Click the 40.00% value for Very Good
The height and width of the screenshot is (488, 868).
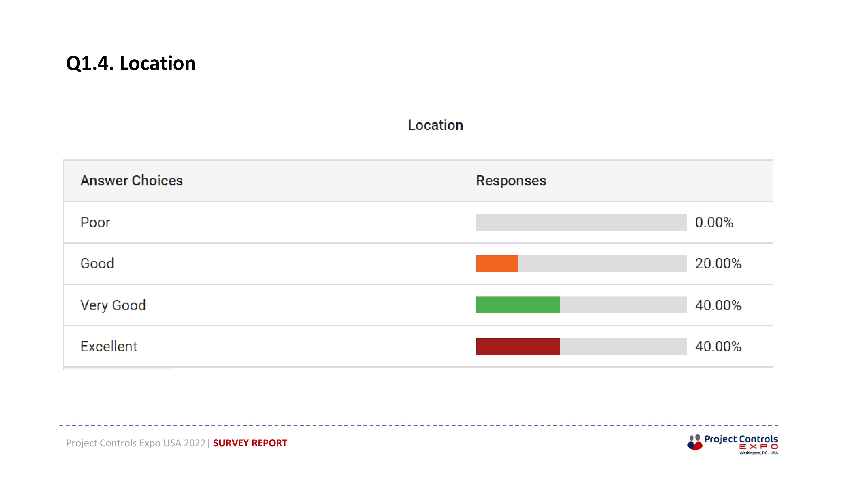click(718, 305)
